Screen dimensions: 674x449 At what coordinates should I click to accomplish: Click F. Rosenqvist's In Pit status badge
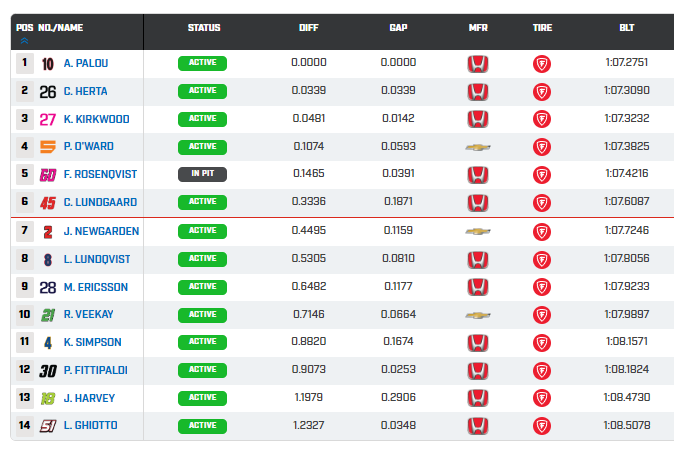click(202, 174)
